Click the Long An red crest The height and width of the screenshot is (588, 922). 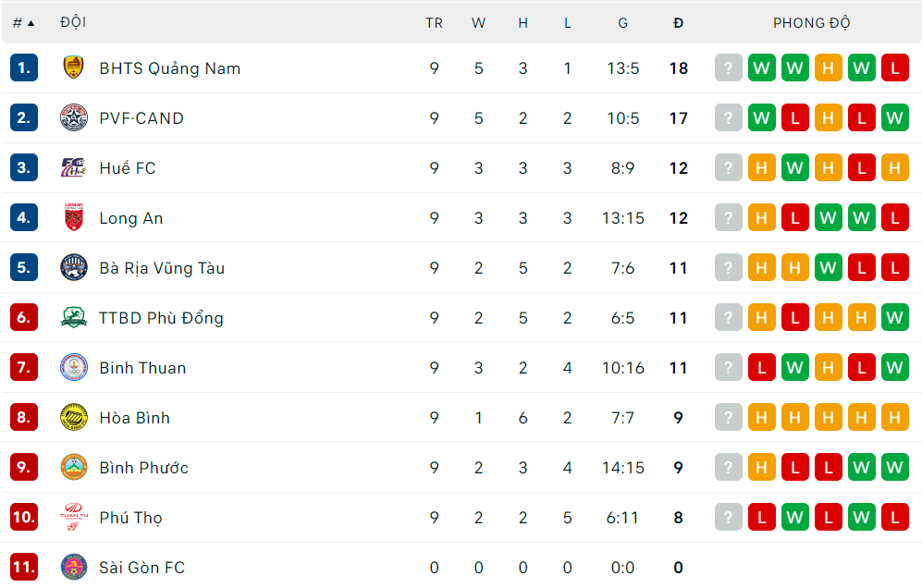(73, 217)
